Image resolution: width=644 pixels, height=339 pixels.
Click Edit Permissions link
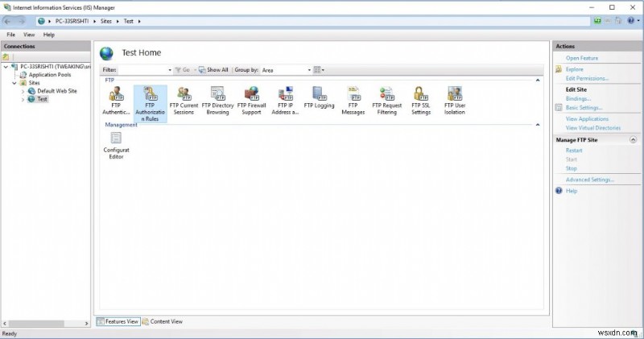pos(587,78)
